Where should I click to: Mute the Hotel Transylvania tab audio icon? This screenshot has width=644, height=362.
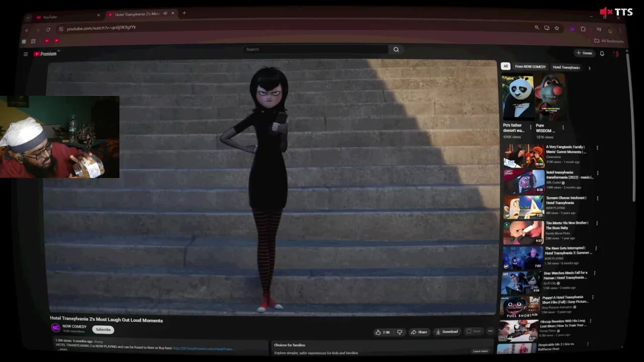pos(165,14)
